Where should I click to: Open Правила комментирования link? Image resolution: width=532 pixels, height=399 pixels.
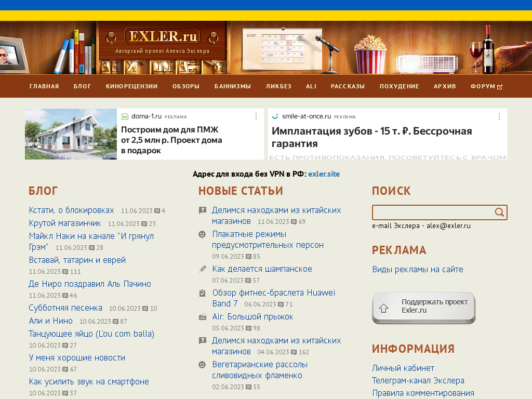click(x=423, y=393)
